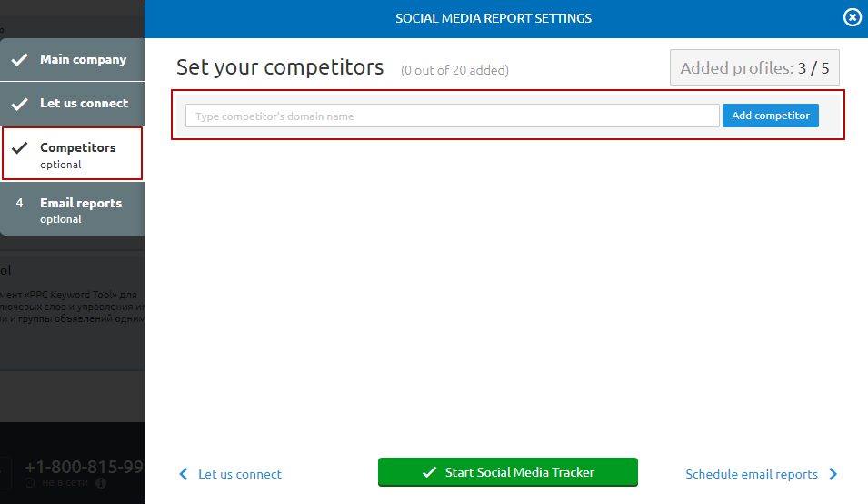Click the Let us connect checkmark icon
The height and width of the screenshot is (504, 868).
tap(20, 104)
